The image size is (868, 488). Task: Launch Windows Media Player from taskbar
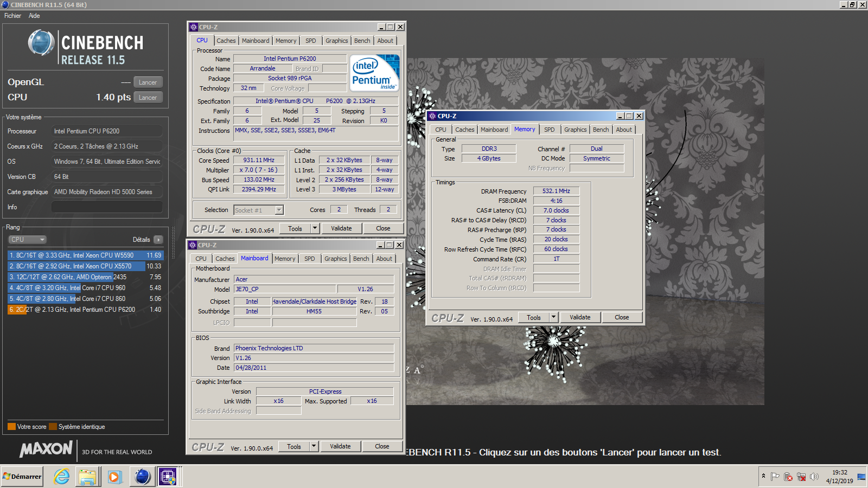tap(114, 477)
